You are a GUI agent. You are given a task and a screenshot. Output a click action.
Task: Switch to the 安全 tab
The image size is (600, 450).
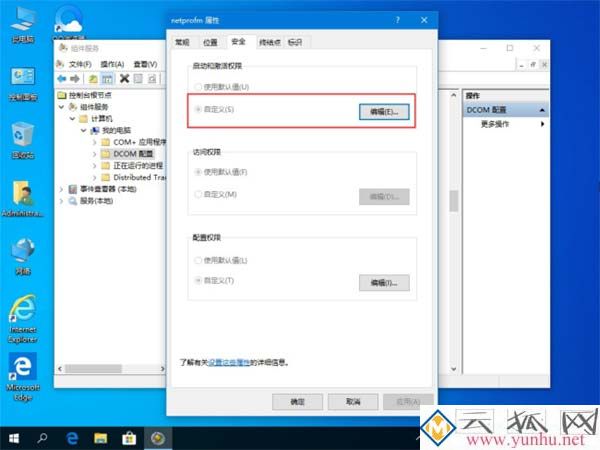point(238,42)
